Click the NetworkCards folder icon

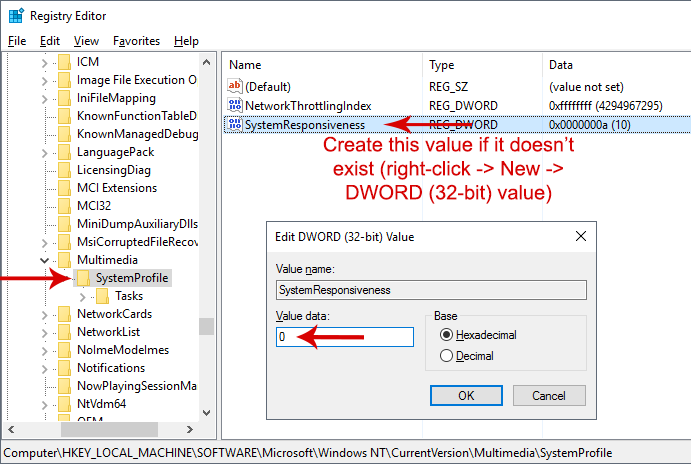tap(65, 314)
